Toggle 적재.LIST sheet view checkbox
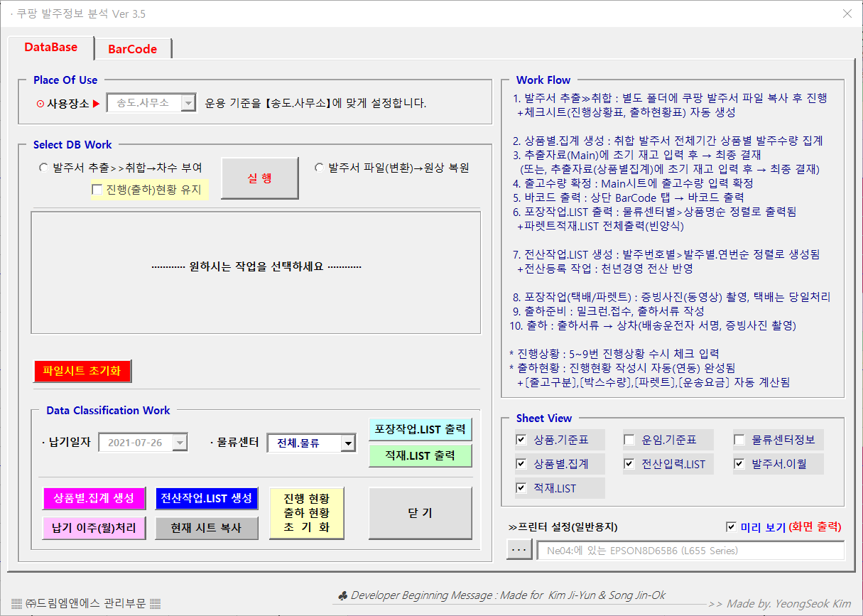The width and height of the screenshot is (863, 616). tap(521, 488)
